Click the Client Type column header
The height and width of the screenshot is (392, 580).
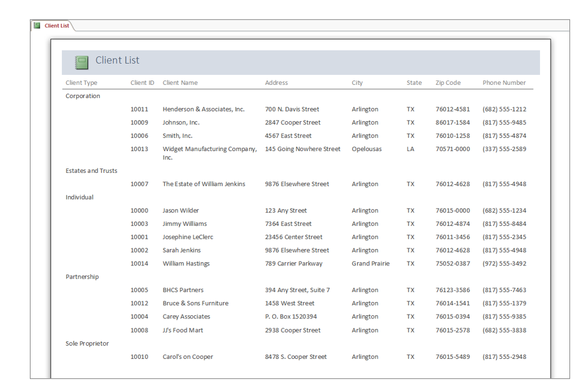click(81, 83)
